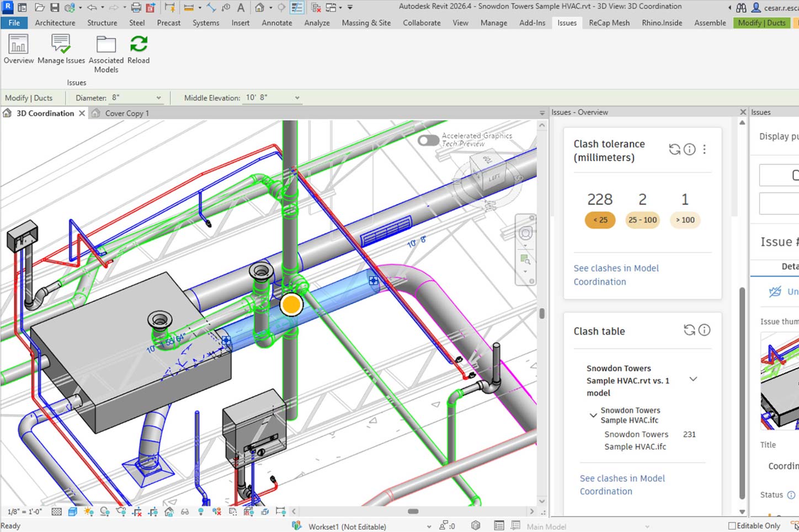Click the binoculars search icon in title bar
799x532 pixels.
pos(741,8)
